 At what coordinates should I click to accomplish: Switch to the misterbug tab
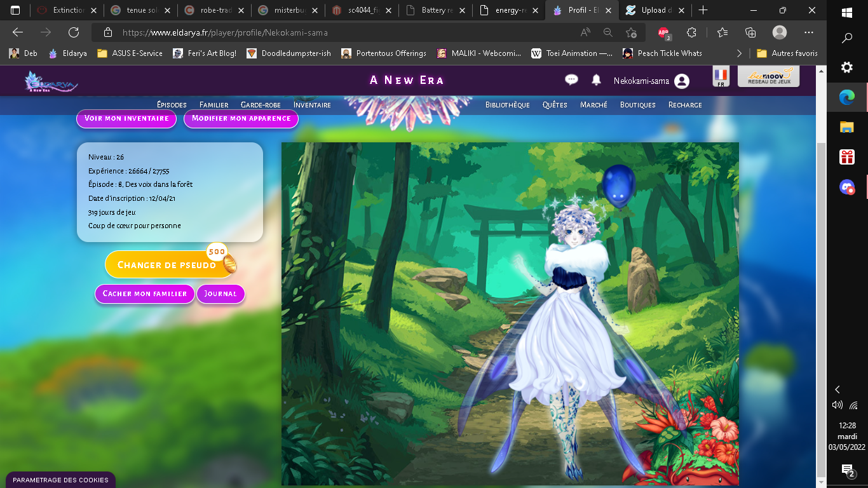[x=288, y=10]
